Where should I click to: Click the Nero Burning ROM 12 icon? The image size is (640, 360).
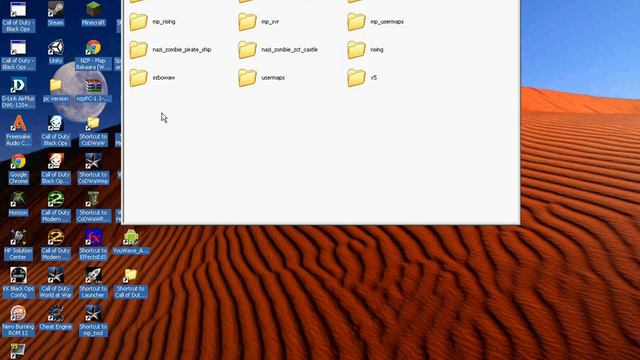point(18,321)
